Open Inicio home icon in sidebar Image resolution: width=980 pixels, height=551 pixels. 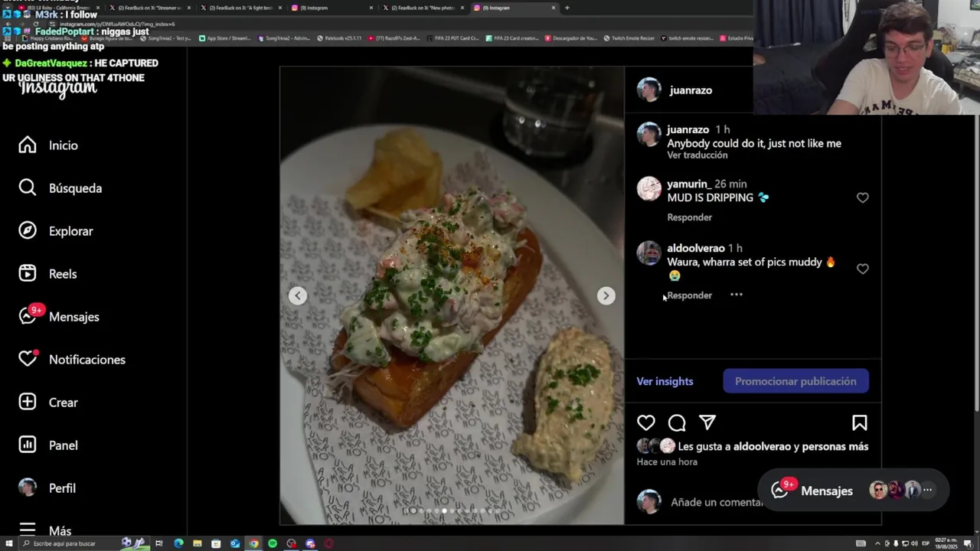pyautogui.click(x=28, y=145)
